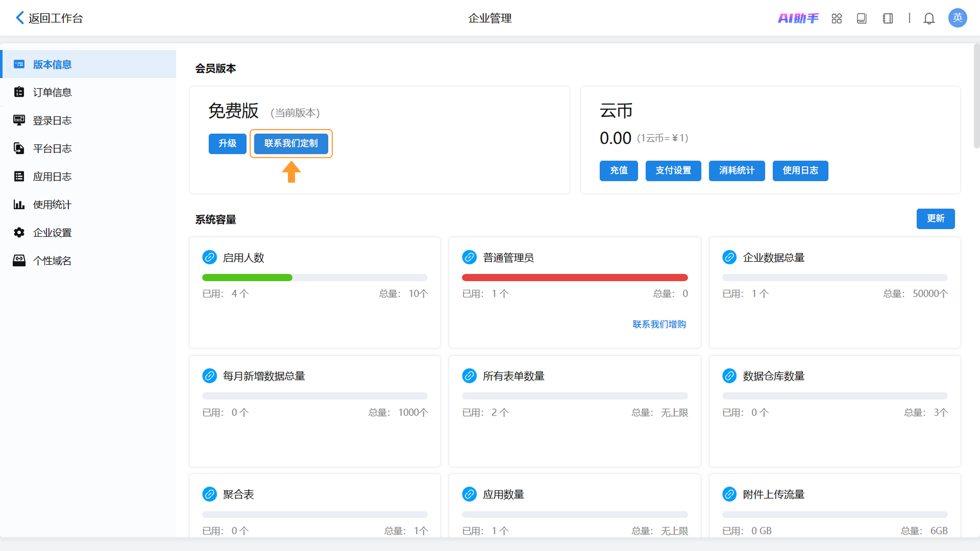This screenshot has width=980, height=551.
Task: Open notifications bell icon
Action: click(929, 18)
